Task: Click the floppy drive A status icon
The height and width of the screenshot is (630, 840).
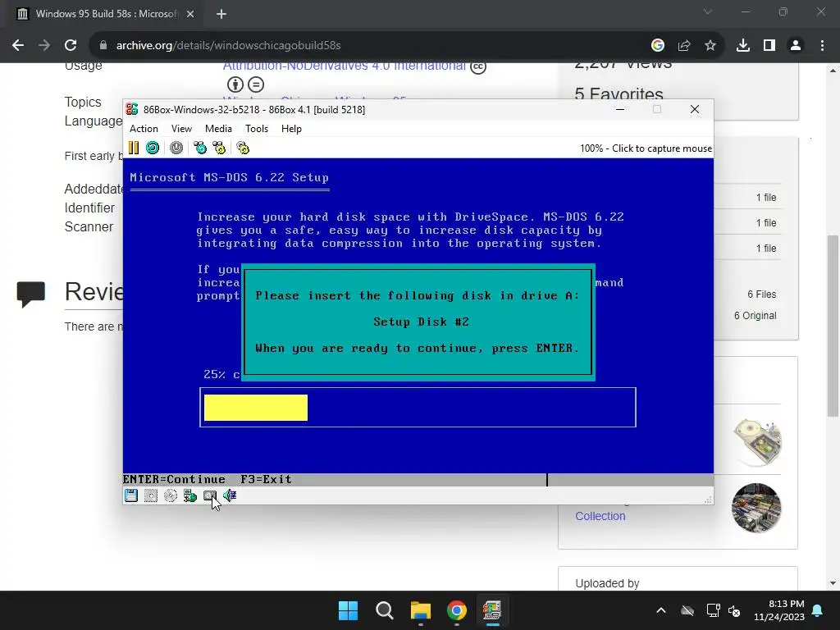Action: [x=131, y=495]
